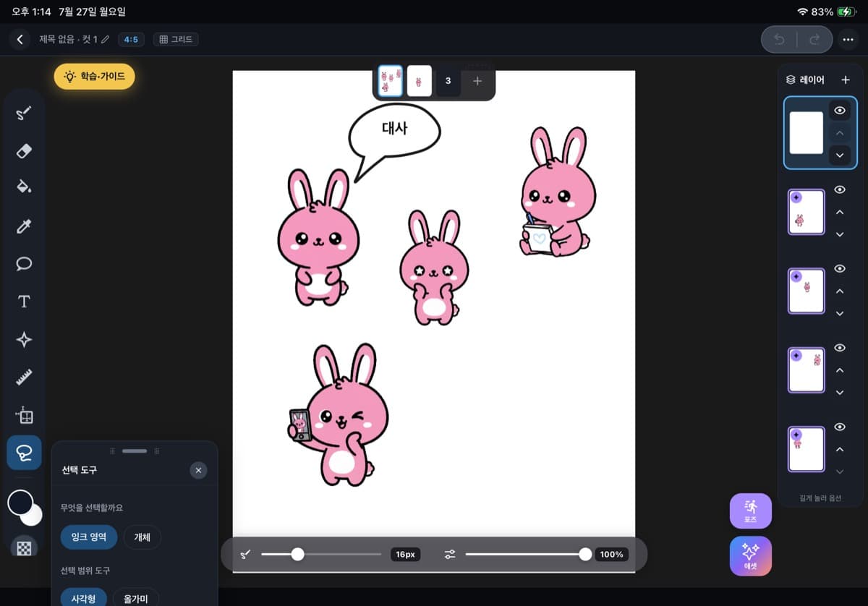The height and width of the screenshot is (606, 868).
Task: Select the panel frame split tool
Action: click(x=24, y=415)
